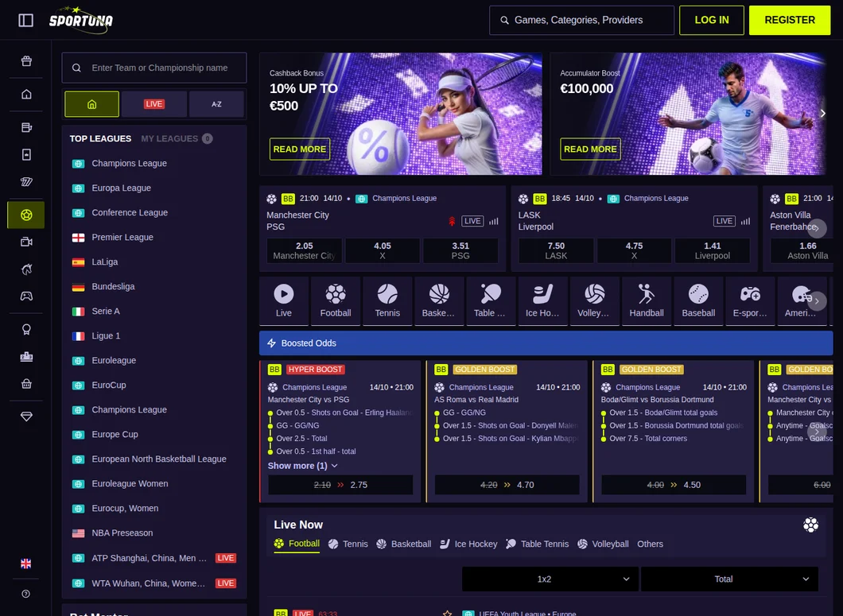This screenshot has width=843, height=616.
Task: Open the horse racing icon in sidebar
Action: point(25,269)
